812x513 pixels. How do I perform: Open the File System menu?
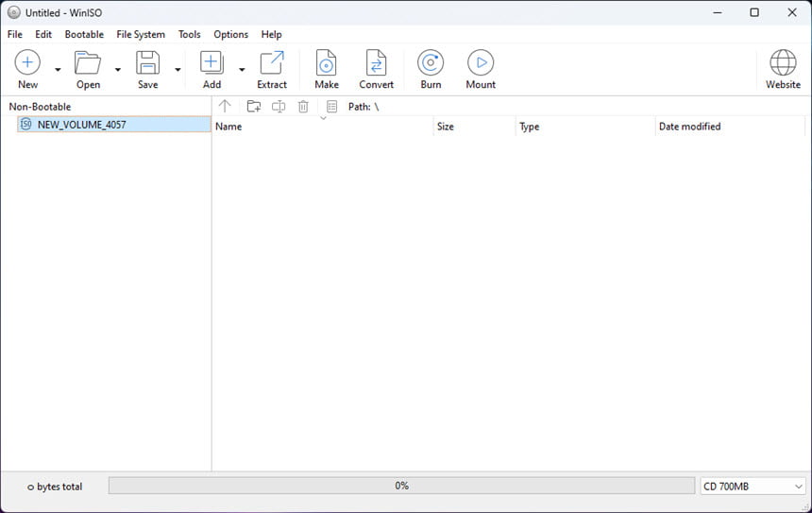click(x=141, y=34)
